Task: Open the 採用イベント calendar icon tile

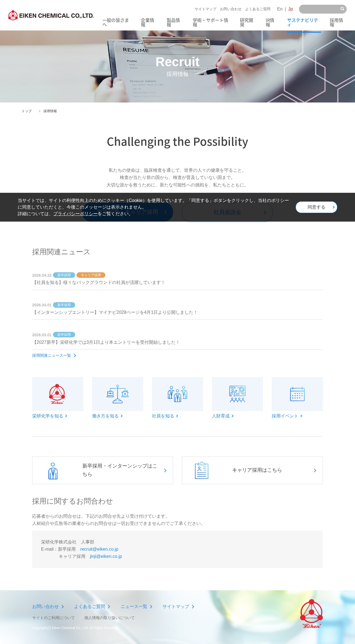Action: pyautogui.click(x=297, y=394)
